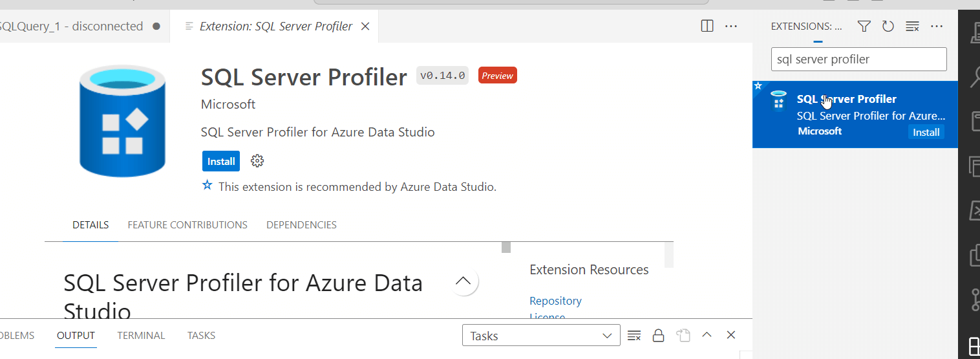Click the split editor right icon
The image size is (980, 359).
click(707, 27)
